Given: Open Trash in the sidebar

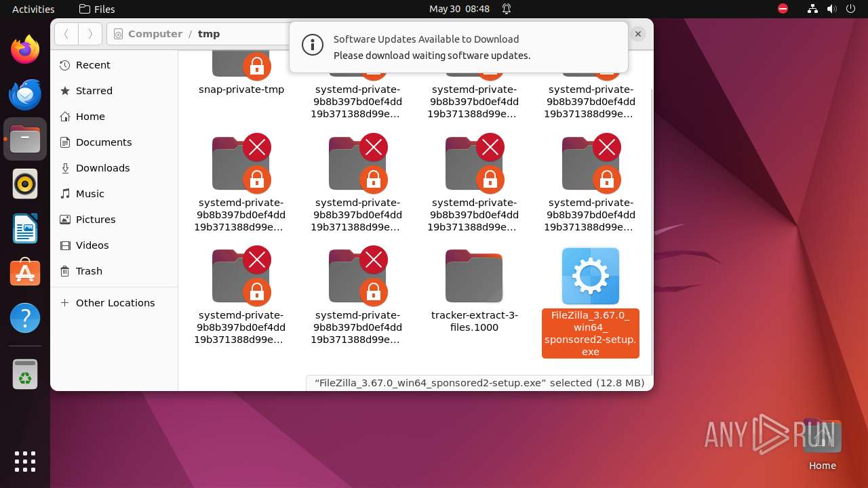Looking at the screenshot, I should tap(114, 271).
